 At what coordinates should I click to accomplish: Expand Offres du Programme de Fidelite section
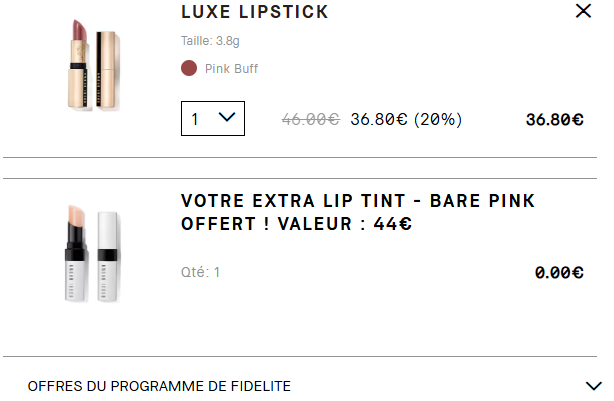[594, 386]
